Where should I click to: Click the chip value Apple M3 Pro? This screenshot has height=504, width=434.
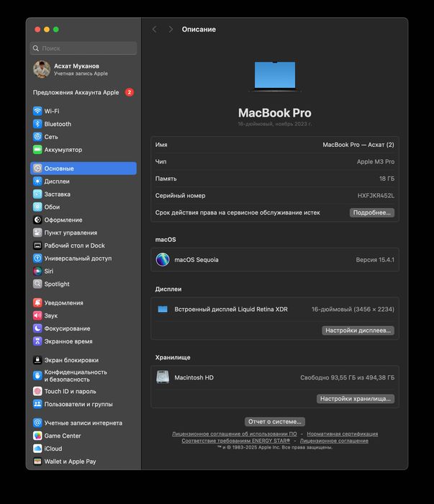pos(376,162)
